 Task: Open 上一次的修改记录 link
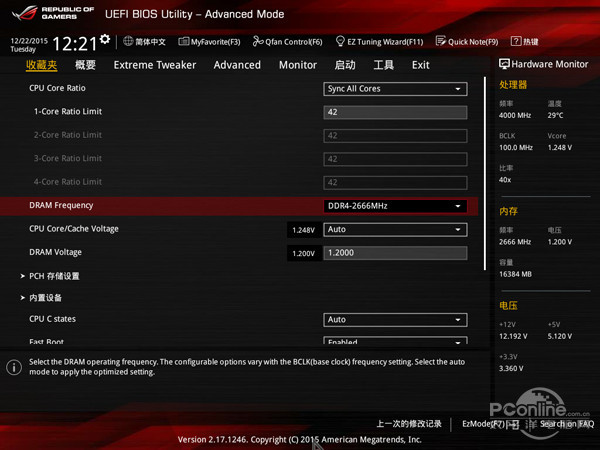coord(409,424)
